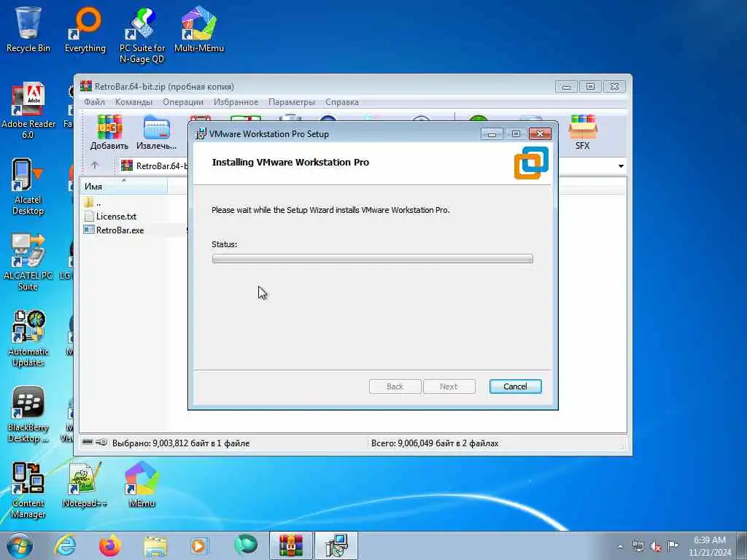The image size is (747, 560).
Task: Minimize the VMware Workstation Pro Setup window
Action: click(492, 134)
